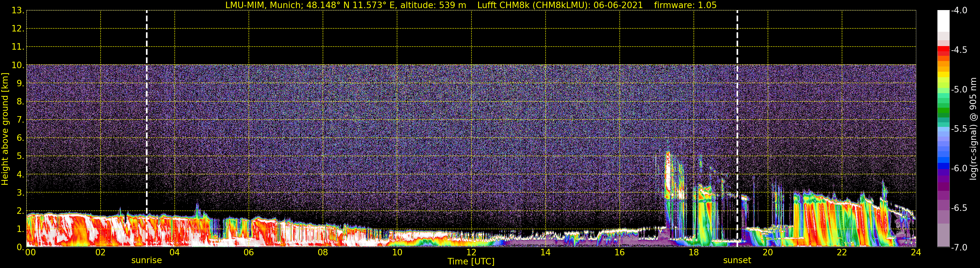The width and height of the screenshot is (980, 268).
Task: Click the 'Time [UTC]' axis label
Action: click(471, 262)
